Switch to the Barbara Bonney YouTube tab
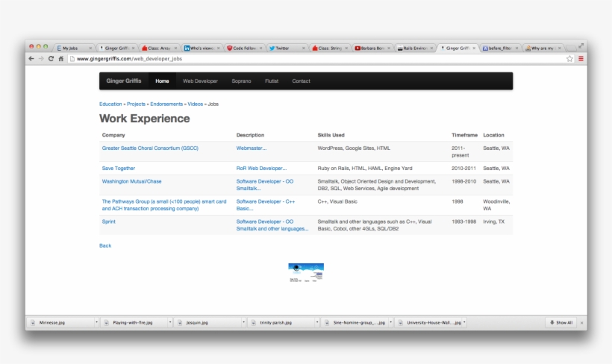This screenshot has width=612, height=364. (x=370, y=48)
